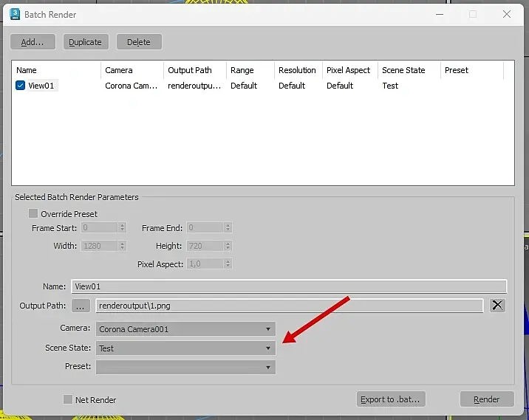
Task: Uncheck the View01 batch entry
Action: click(x=20, y=86)
